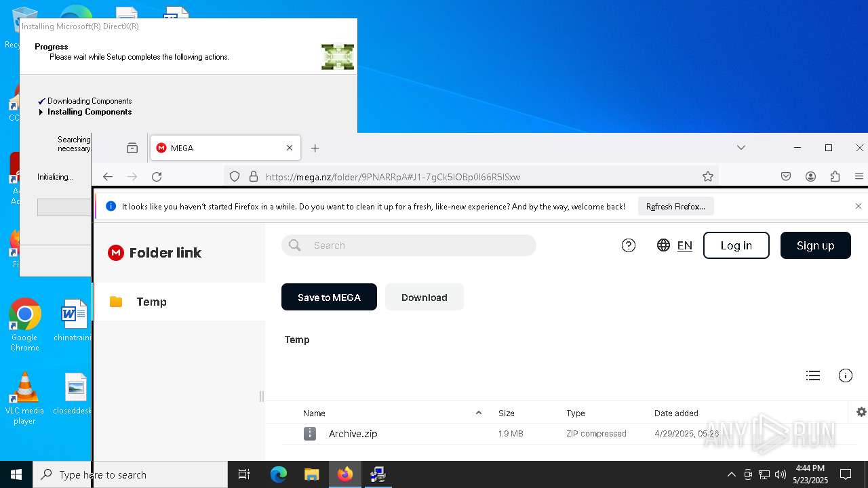Open the List all tabs chevron

(741, 148)
